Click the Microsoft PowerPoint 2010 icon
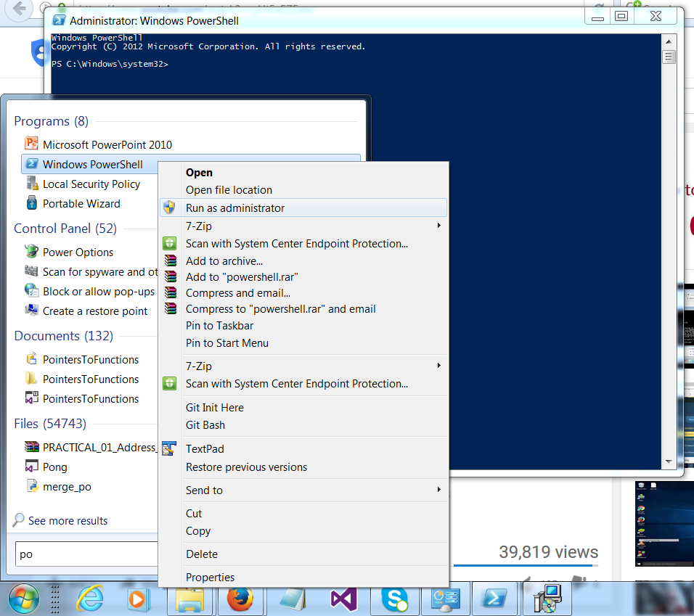Screen dimensions: 694x616 tap(32, 144)
